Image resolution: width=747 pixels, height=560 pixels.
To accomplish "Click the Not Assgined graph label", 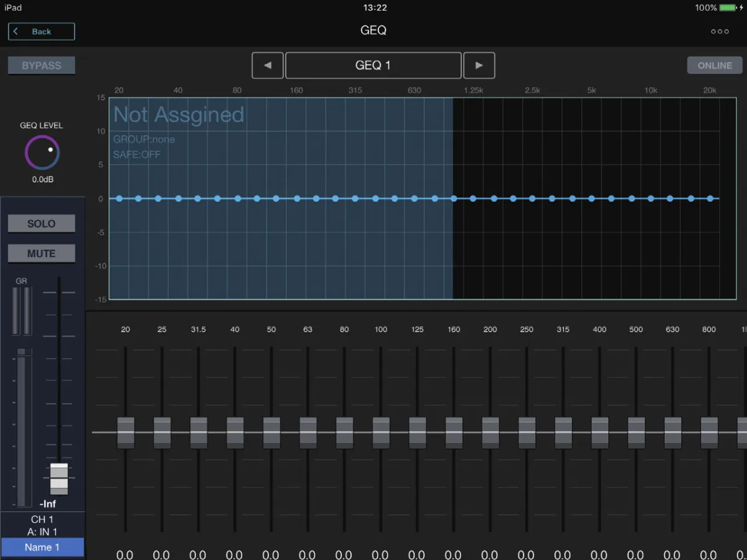I will click(179, 114).
